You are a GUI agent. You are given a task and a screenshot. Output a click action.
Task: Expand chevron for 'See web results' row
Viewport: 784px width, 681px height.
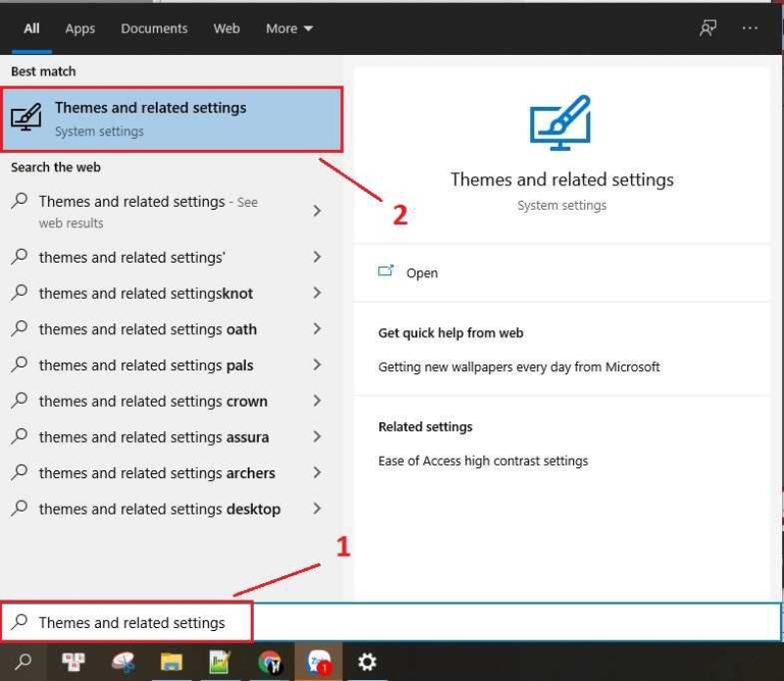pos(317,211)
